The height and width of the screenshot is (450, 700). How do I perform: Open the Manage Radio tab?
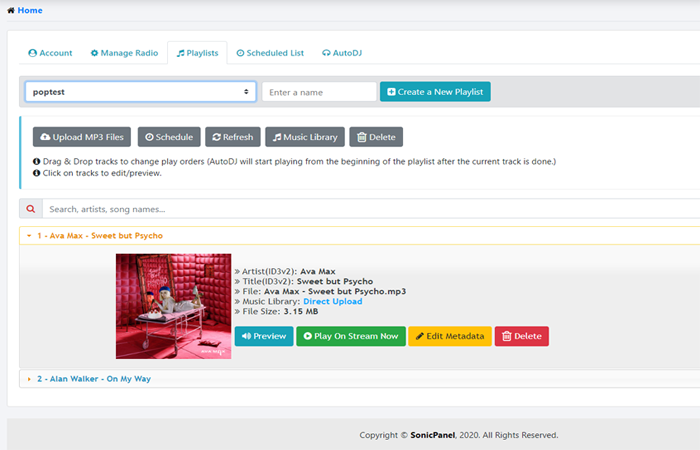click(x=123, y=53)
